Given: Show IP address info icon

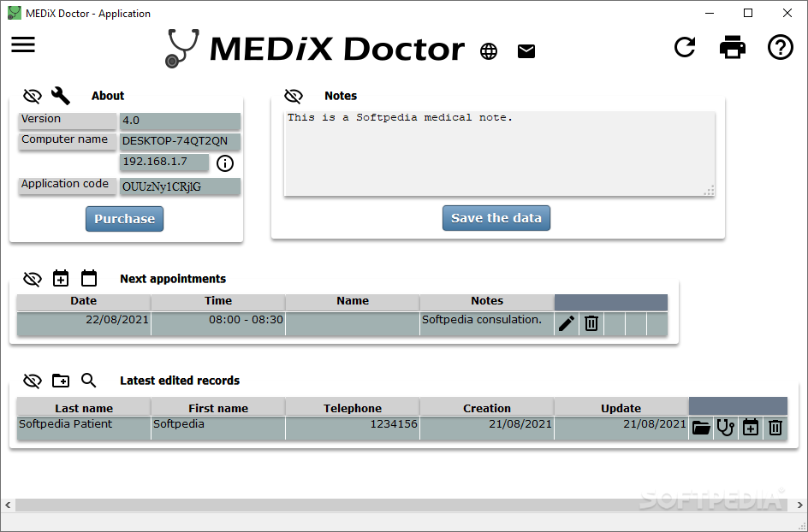Looking at the screenshot, I should pyautogui.click(x=224, y=163).
